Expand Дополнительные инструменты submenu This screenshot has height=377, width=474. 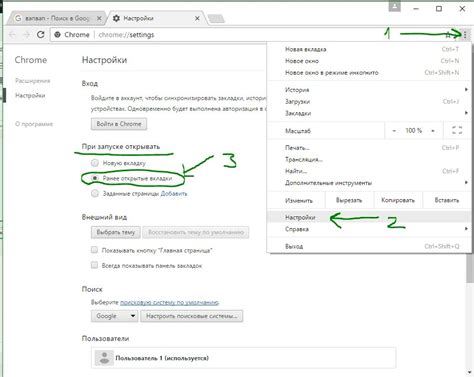click(369, 183)
